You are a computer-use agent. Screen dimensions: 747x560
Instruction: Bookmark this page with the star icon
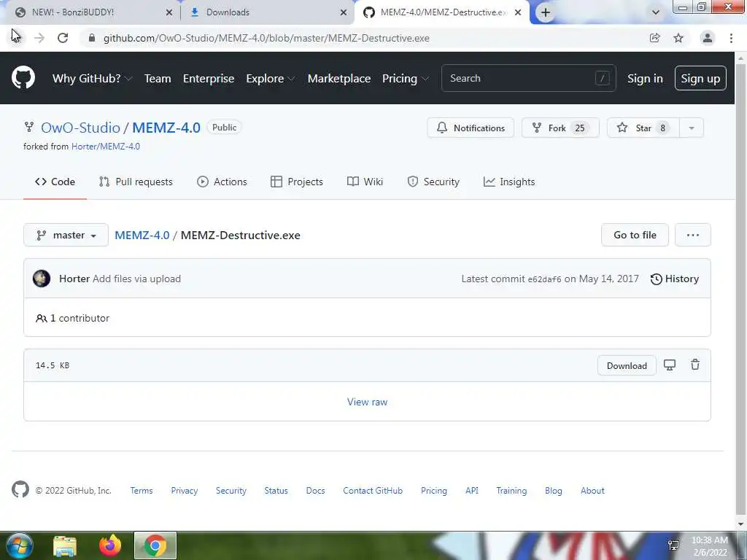678,38
